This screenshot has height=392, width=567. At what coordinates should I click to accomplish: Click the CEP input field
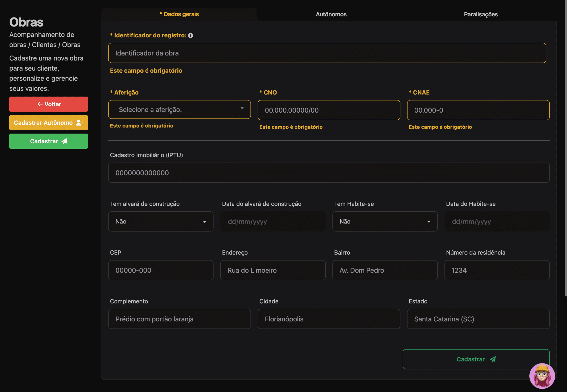point(161,270)
